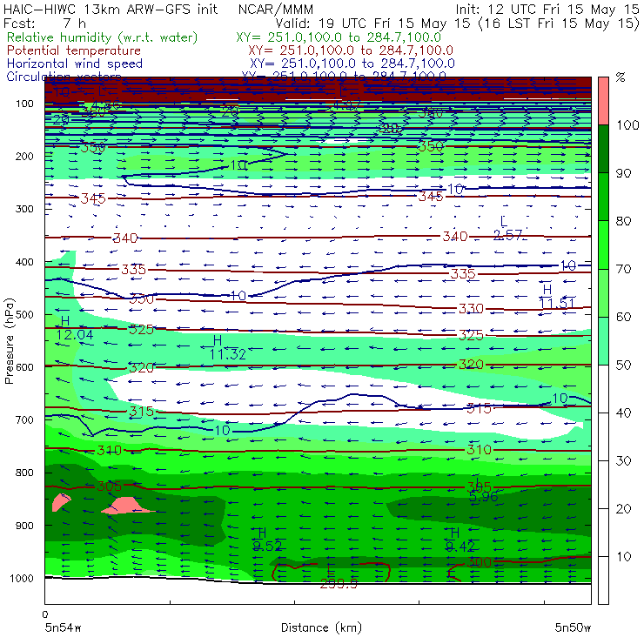This screenshot has width=644, height=644.
Task: Select the 80–90% green color bar segment
Action: point(603,197)
